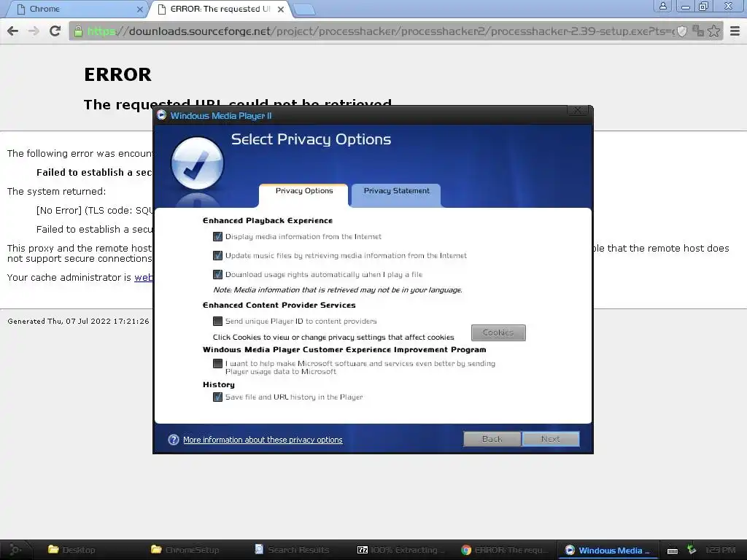The width and height of the screenshot is (747, 560).
Task: Switch to 7-Zip 100% Extracting taskbar item
Action: 400,550
